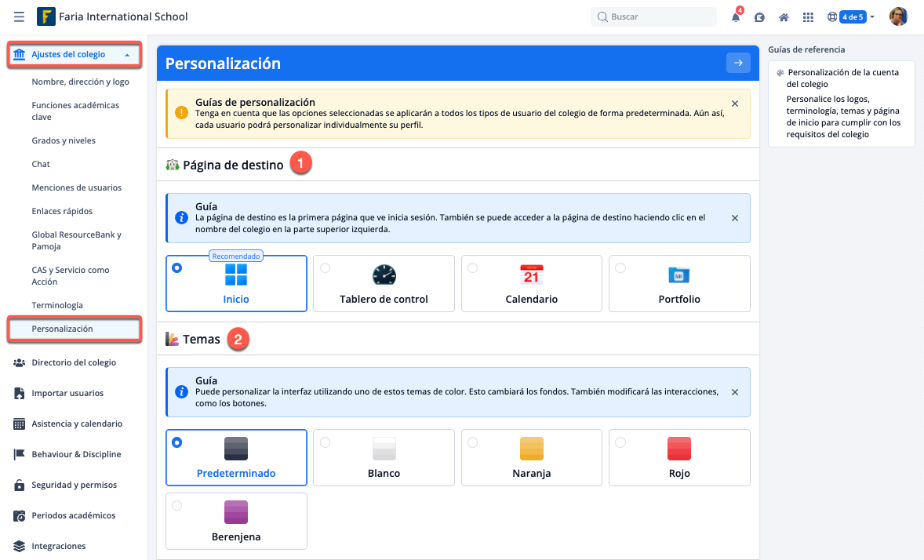
Task: Go to Directorio del colegio
Action: pos(74,362)
